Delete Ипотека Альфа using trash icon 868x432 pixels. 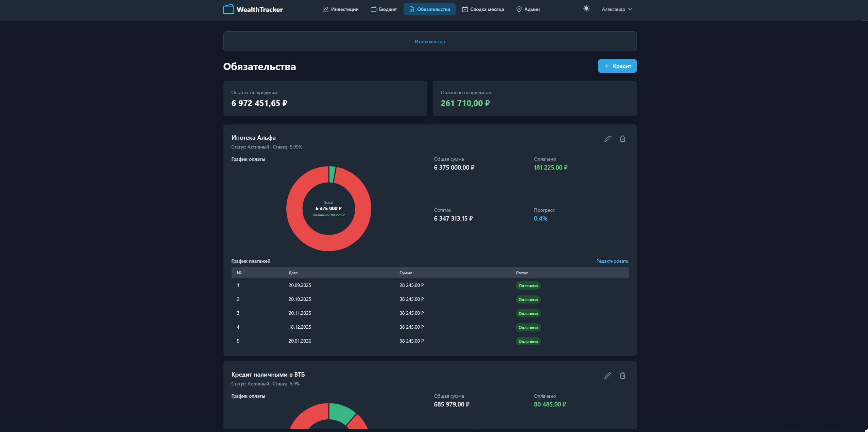pyautogui.click(x=622, y=139)
